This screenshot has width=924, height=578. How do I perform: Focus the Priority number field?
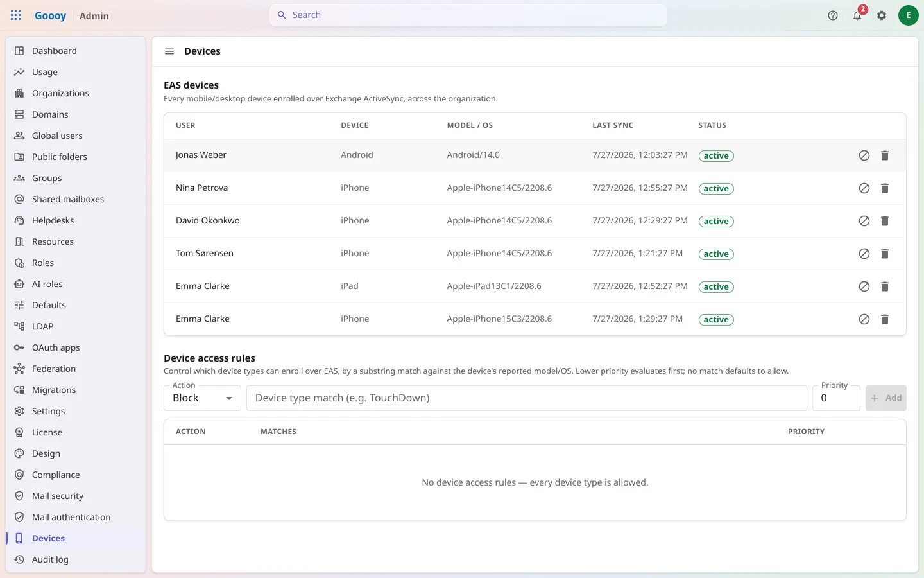click(x=836, y=398)
